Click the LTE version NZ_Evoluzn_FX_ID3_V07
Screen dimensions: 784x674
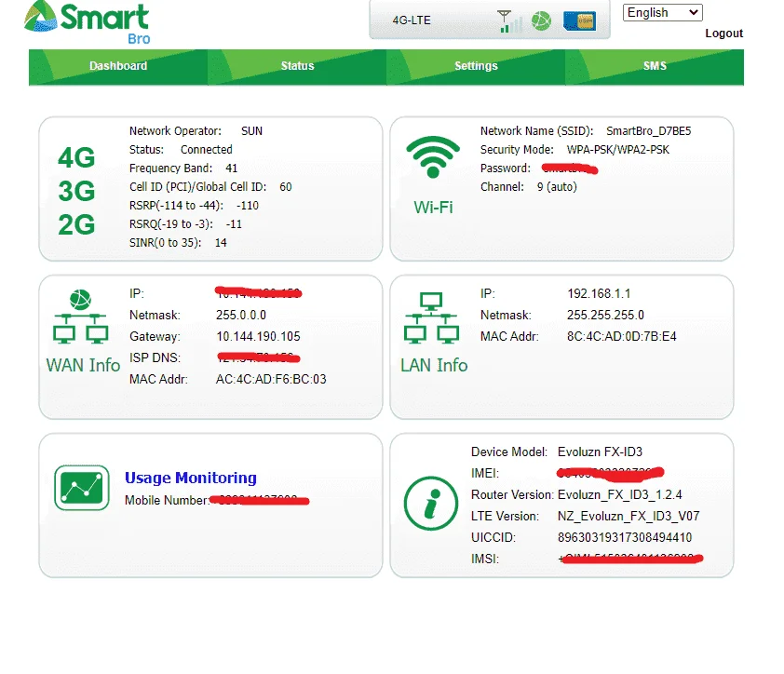[629, 516]
